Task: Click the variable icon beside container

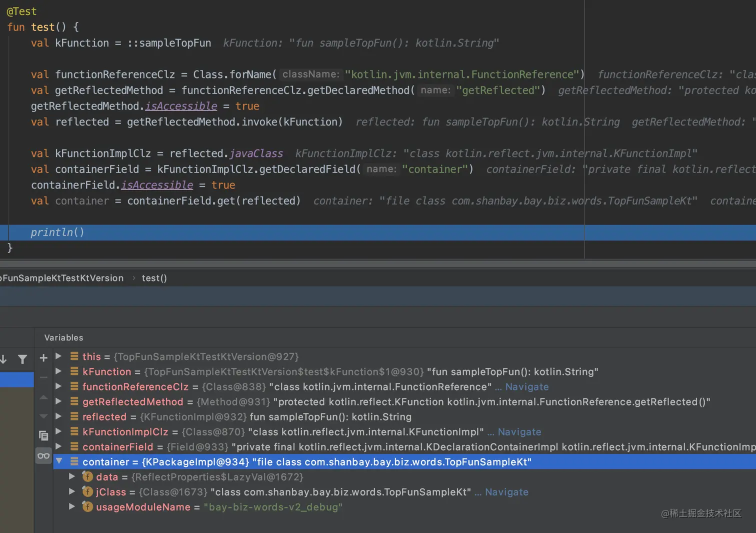Action: pos(74,461)
